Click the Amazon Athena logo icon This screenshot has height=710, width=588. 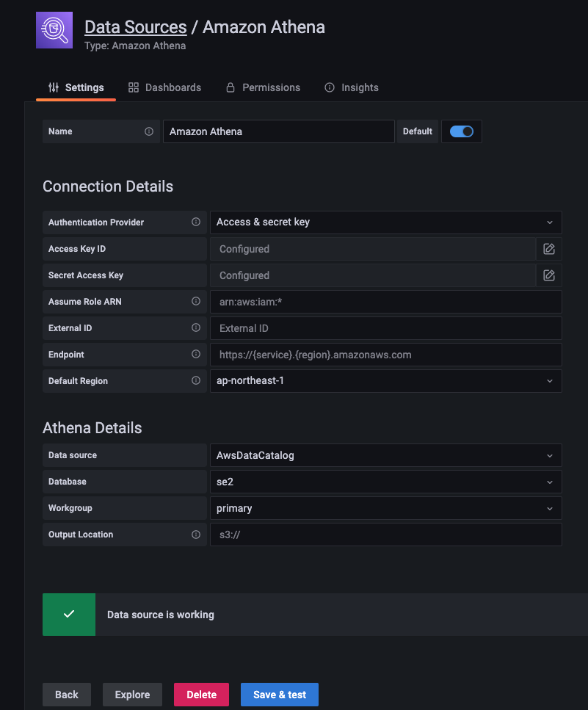[x=54, y=30]
